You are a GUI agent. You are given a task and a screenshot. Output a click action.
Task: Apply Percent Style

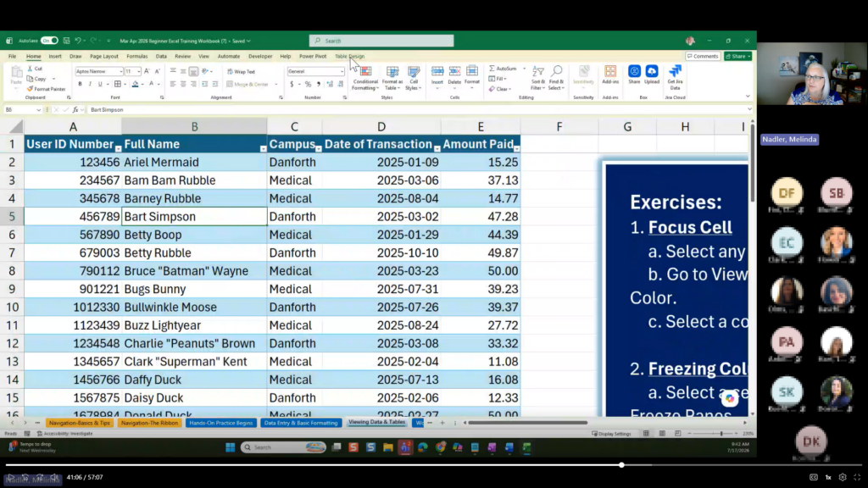[308, 84]
